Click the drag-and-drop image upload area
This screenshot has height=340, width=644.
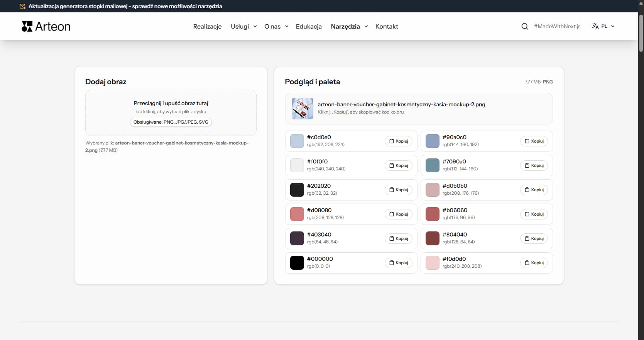(171, 112)
